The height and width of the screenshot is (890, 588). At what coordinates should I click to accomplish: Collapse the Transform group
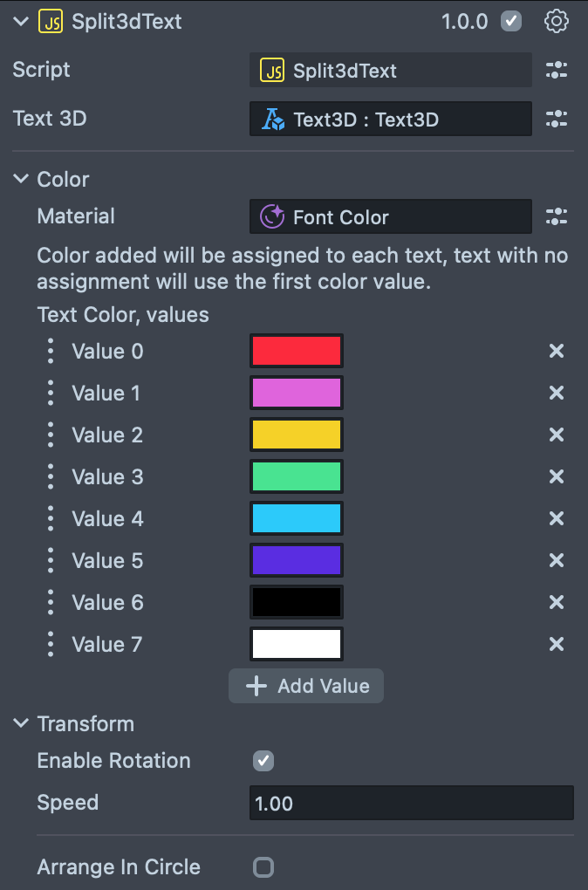tap(21, 724)
